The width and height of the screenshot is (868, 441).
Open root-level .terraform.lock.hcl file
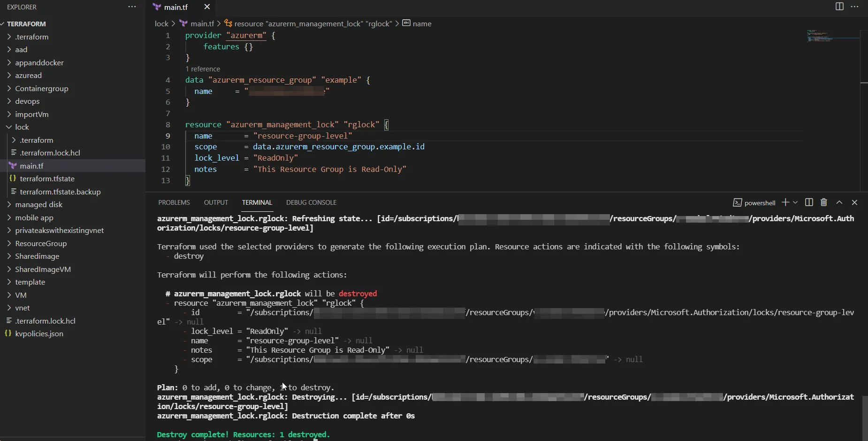[45, 321]
